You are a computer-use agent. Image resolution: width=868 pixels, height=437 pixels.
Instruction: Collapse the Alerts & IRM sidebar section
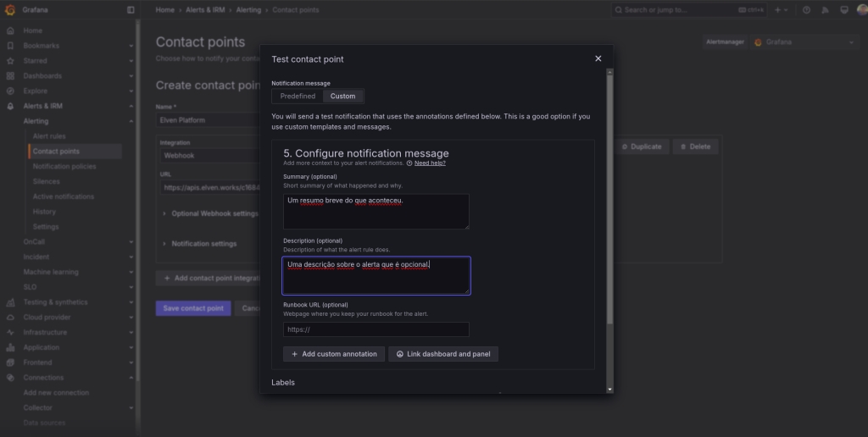[131, 107]
